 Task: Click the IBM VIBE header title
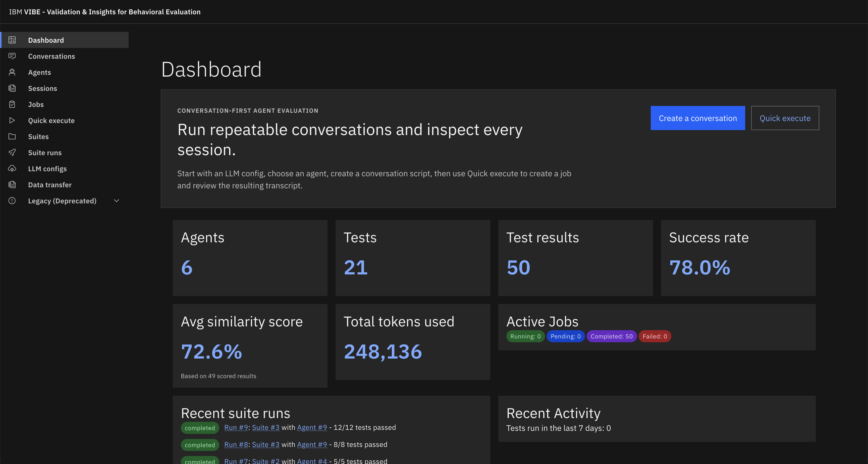click(104, 12)
